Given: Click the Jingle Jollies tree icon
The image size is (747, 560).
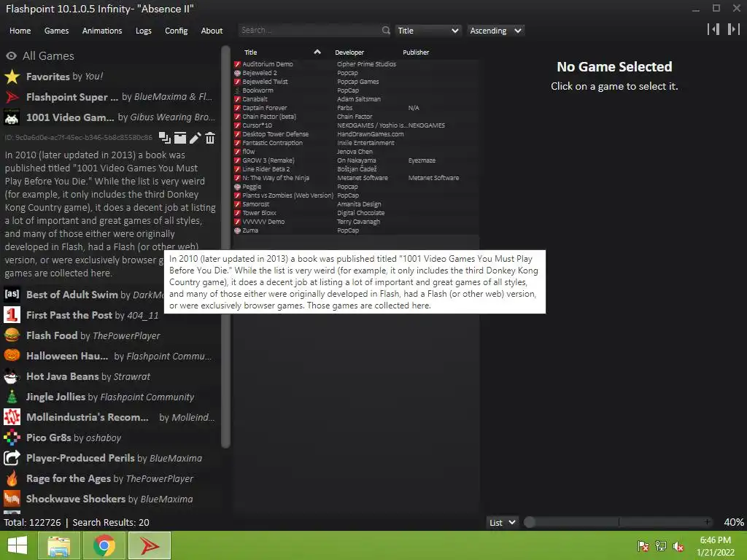Looking at the screenshot, I should [x=12, y=397].
